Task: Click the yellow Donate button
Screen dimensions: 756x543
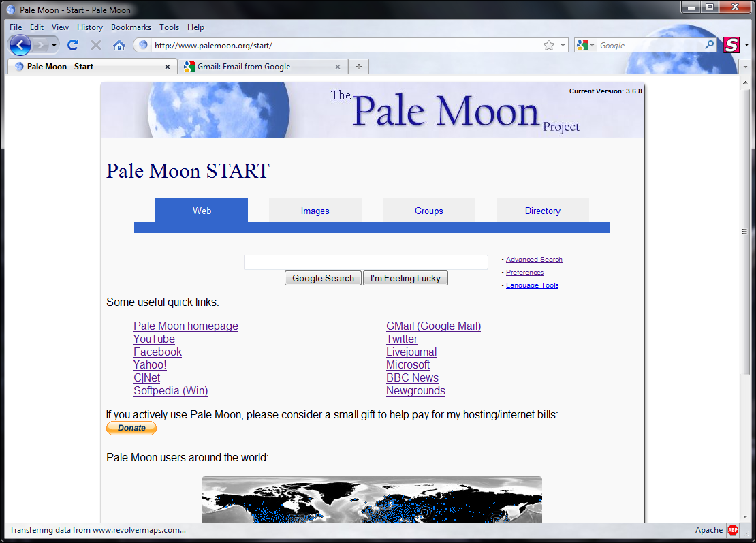Action: pyautogui.click(x=131, y=429)
